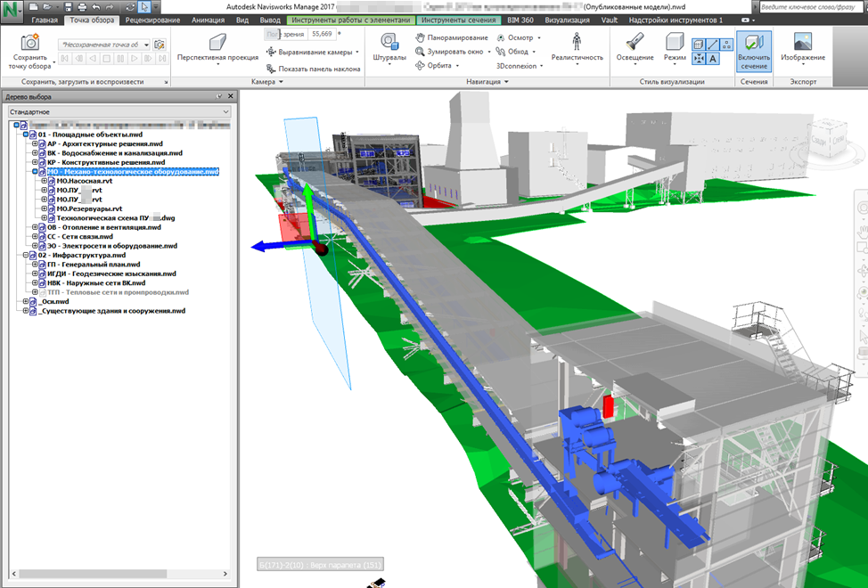Select the Perspective projection cube icon

click(x=217, y=42)
